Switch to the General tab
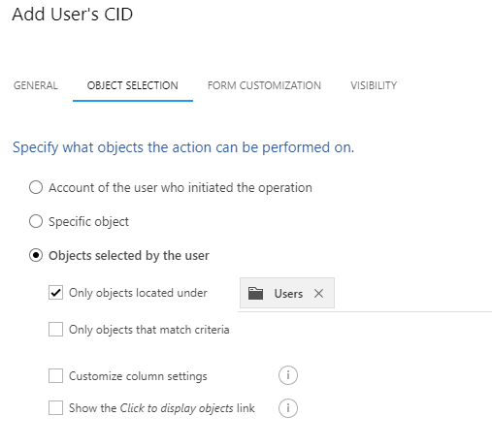The width and height of the screenshot is (492, 448). (36, 85)
